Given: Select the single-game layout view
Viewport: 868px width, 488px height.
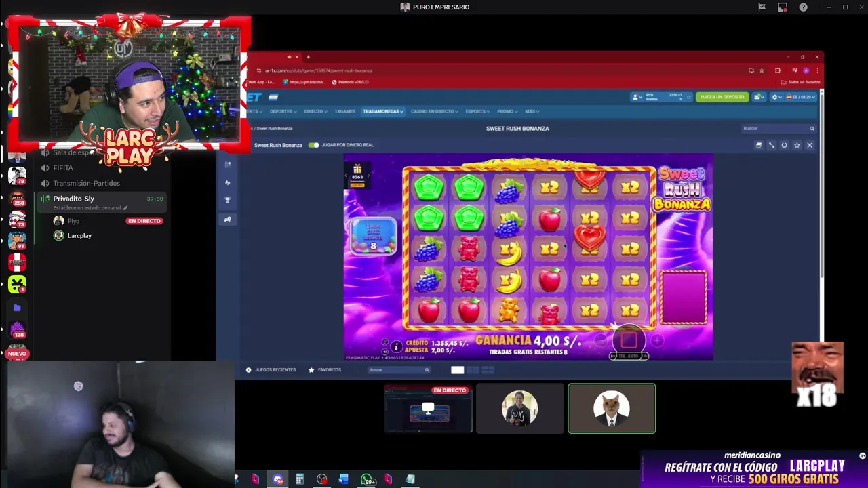Looking at the screenshot, I should click(x=457, y=370).
